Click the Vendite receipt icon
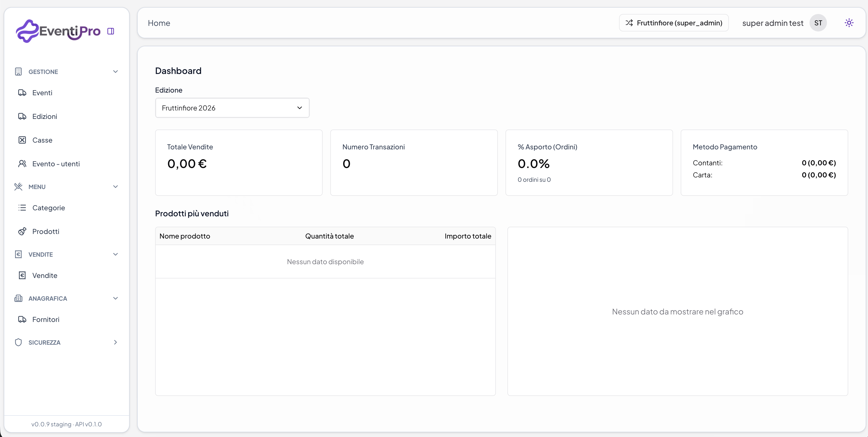 coord(22,276)
